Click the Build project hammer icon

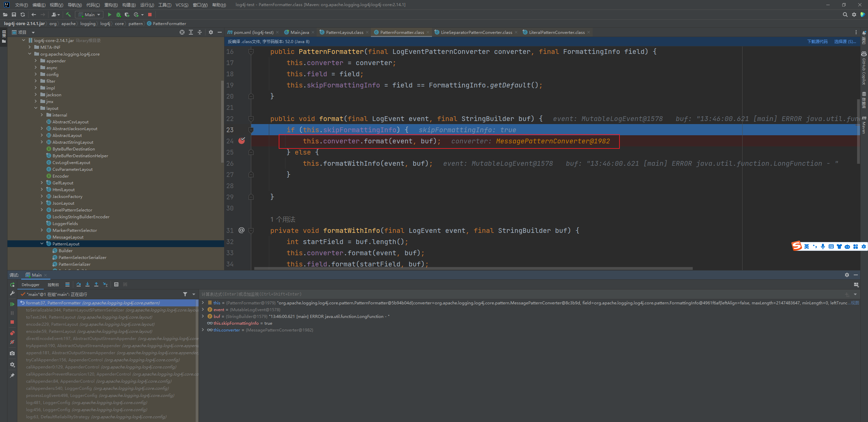click(68, 15)
